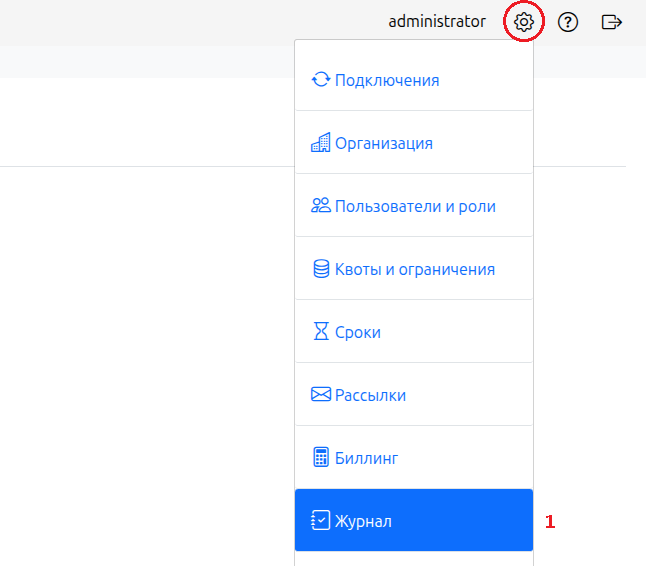Click the journal icon beside Журнал
The height and width of the screenshot is (566, 646).
[321, 521]
